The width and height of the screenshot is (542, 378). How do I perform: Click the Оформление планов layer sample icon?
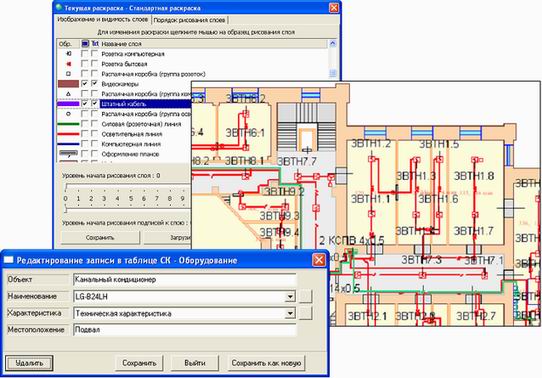click(68, 153)
